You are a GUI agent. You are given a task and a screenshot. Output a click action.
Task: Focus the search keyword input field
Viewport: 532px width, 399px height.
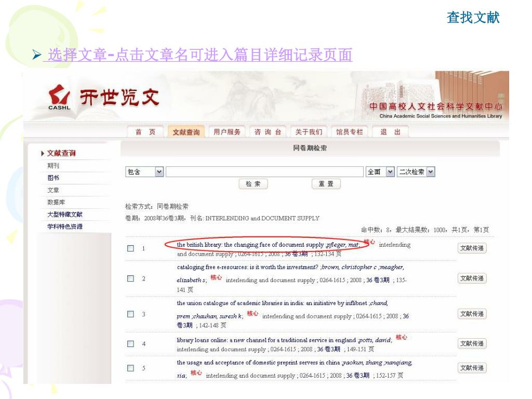click(x=264, y=171)
